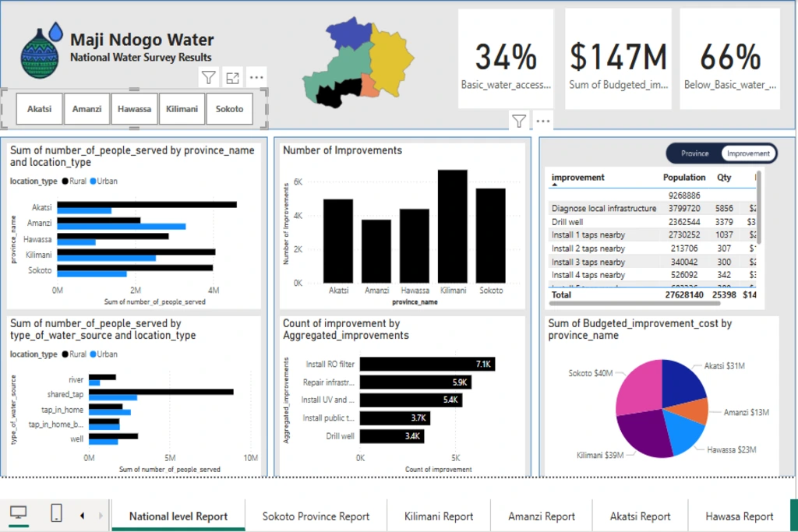
Task: Click the table's horizontal scrollbar
Action: point(634,304)
